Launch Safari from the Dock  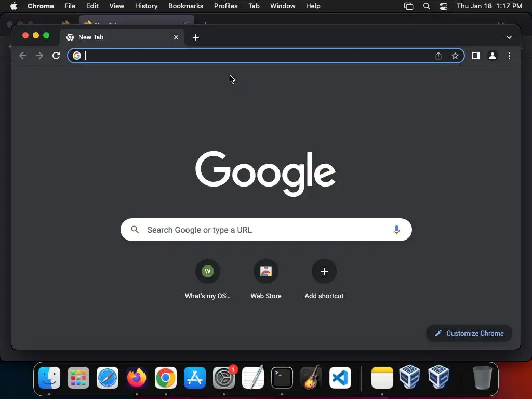(x=108, y=378)
